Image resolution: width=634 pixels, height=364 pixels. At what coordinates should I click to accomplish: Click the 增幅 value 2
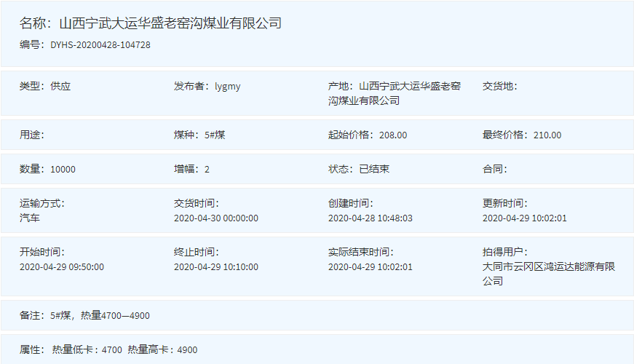pos(207,169)
